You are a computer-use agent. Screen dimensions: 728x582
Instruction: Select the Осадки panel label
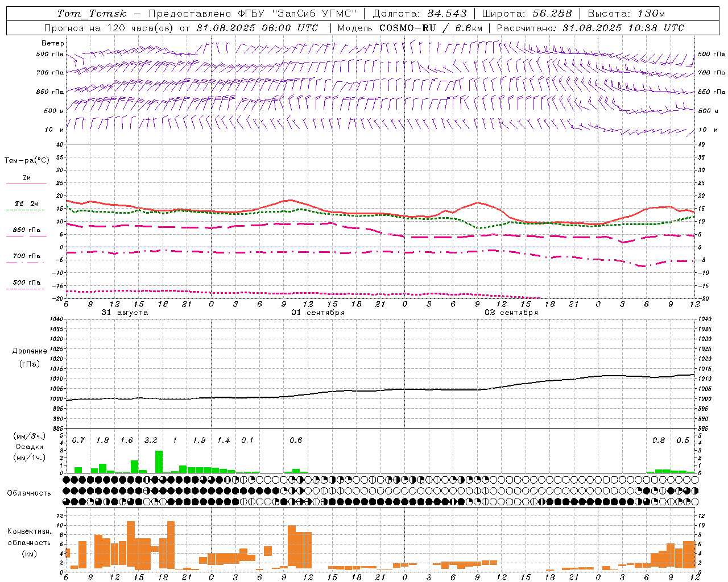click(x=30, y=447)
